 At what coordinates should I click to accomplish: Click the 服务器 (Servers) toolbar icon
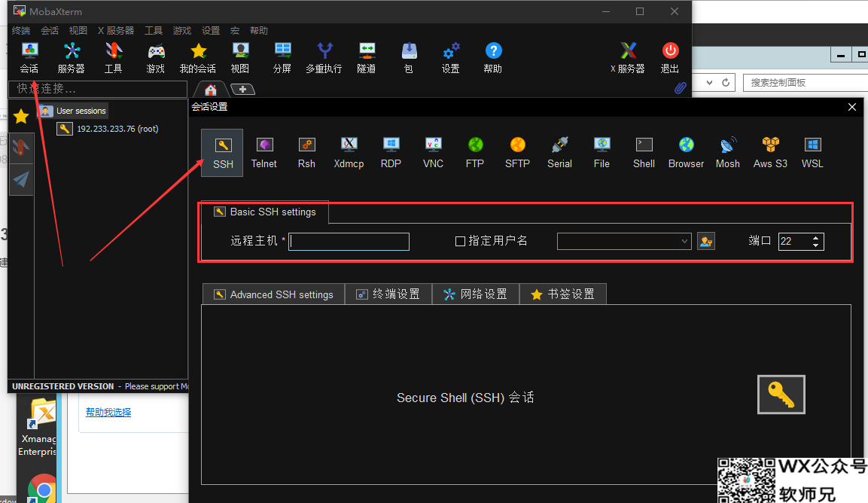click(x=72, y=58)
